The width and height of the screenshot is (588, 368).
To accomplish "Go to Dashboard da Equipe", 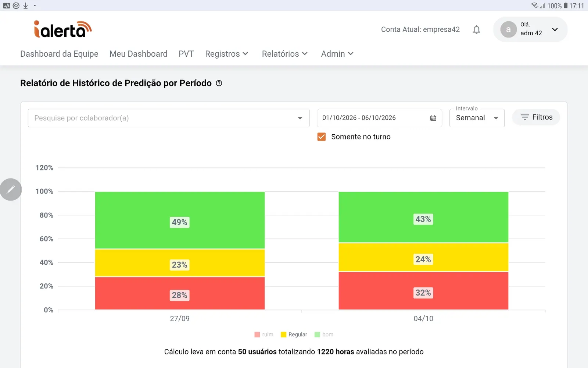I will point(59,54).
